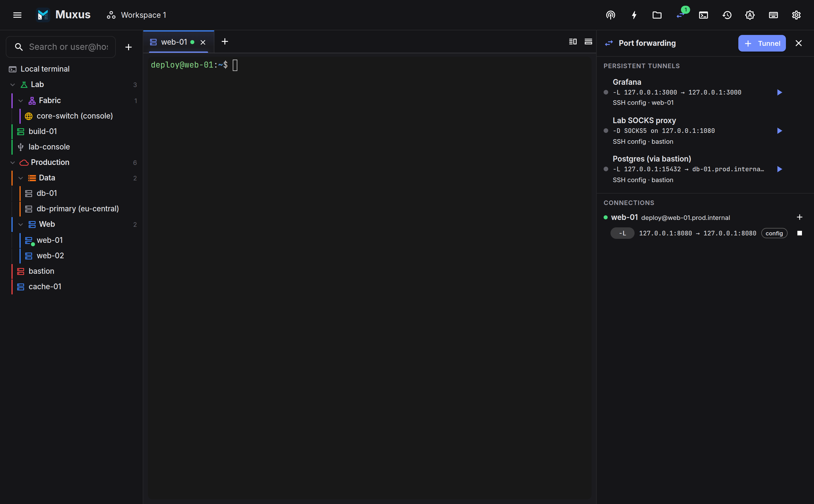Open settings gear in top bar
814x504 pixels.
(x=796, y=15)
